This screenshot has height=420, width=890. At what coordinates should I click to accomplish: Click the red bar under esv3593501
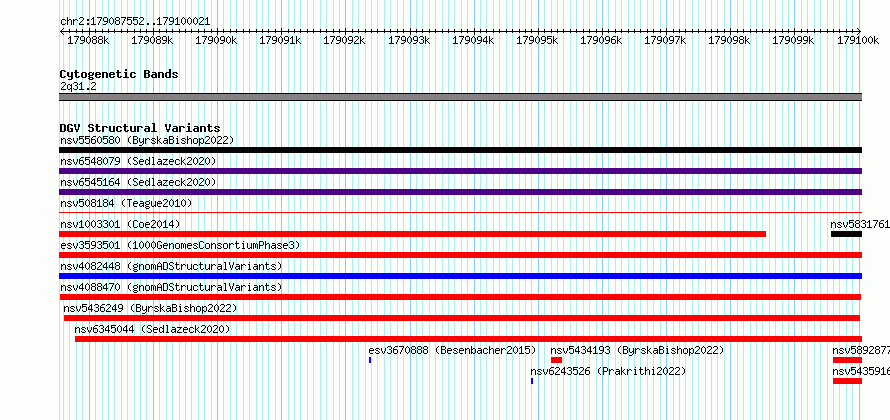pyautogui.click(x=460, y=255)
